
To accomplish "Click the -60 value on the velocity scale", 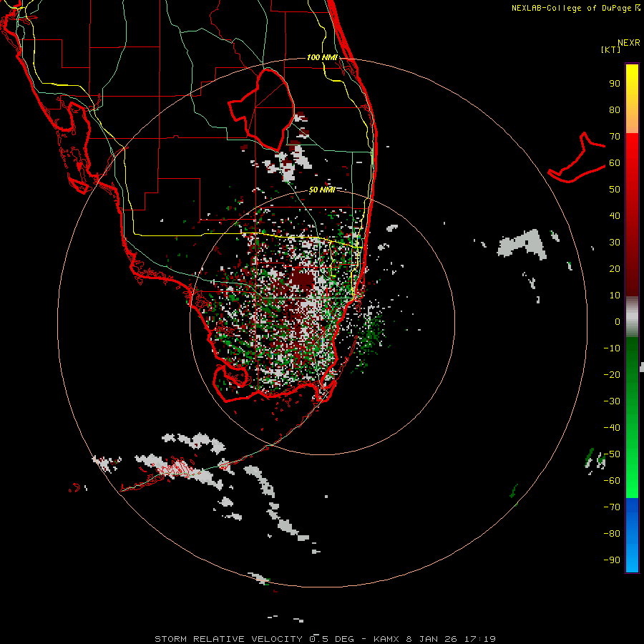I will (x=612, y=481).
